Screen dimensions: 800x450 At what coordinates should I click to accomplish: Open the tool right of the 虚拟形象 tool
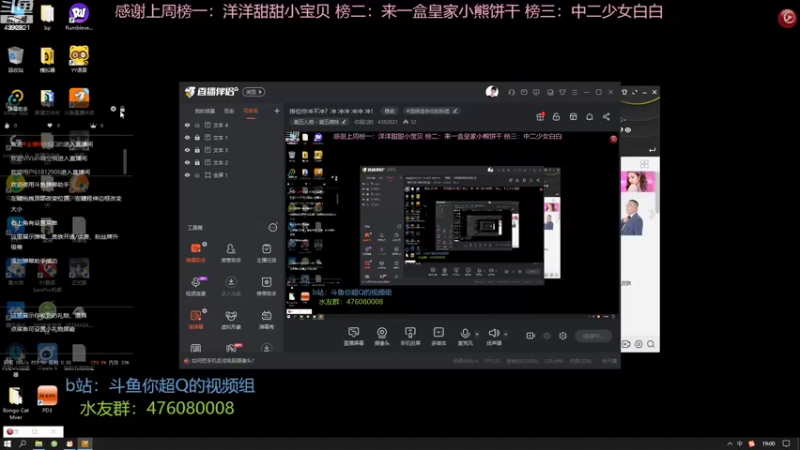coord(266,319)
